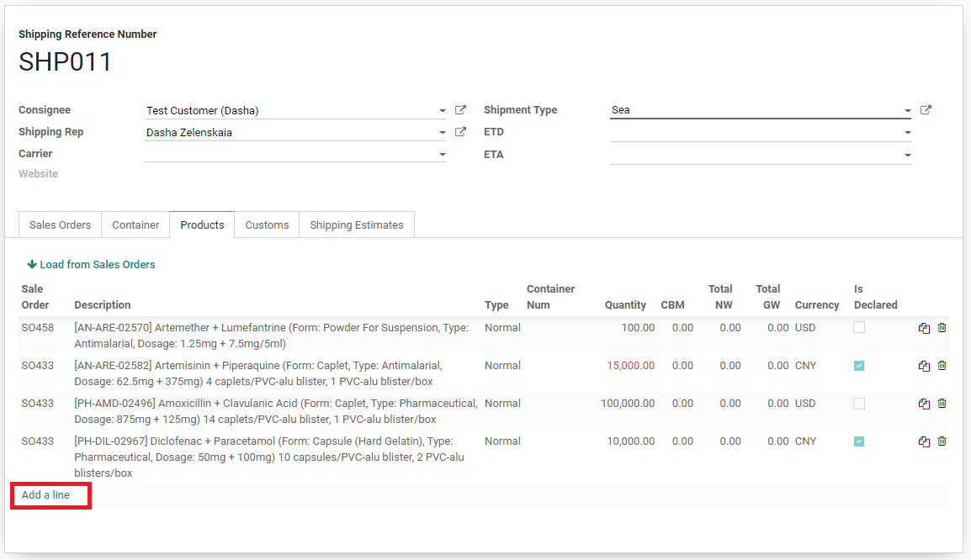Open Shipping Rep external link icon
The width and height of the screenshot is (971, 560).
[x=460, y=132]
